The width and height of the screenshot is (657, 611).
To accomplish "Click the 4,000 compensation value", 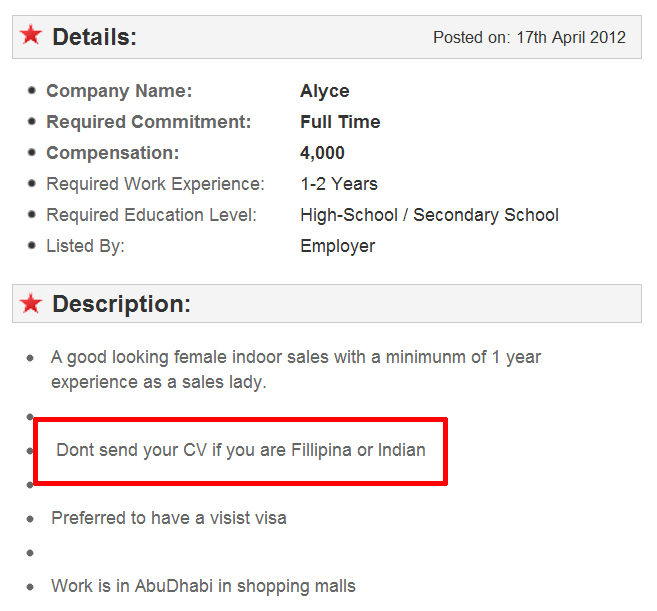I will [322, 153].
